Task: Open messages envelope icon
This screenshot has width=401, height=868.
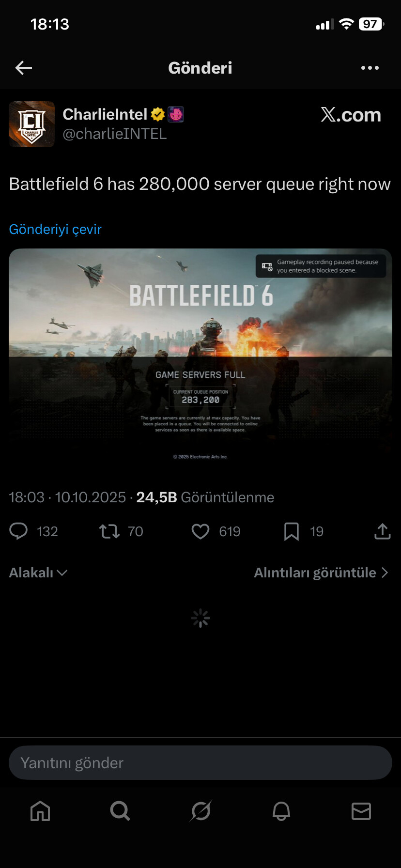Action: tap(361, 810)
